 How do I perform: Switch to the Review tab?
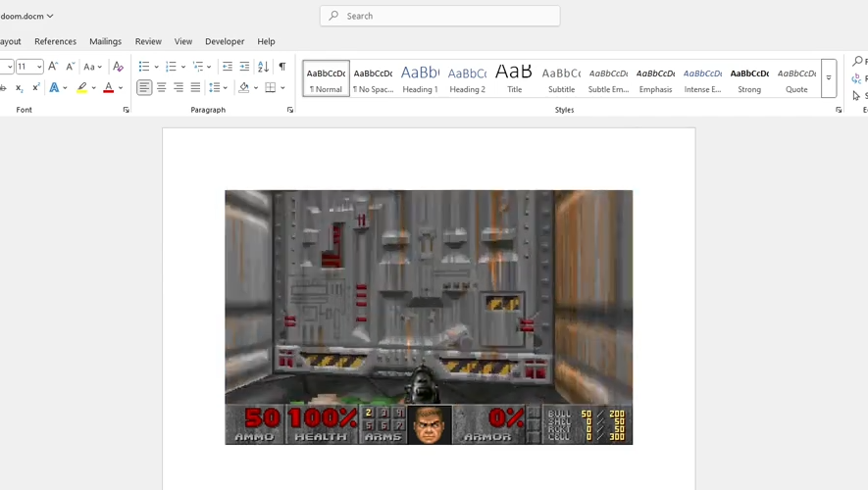(148, 41)
